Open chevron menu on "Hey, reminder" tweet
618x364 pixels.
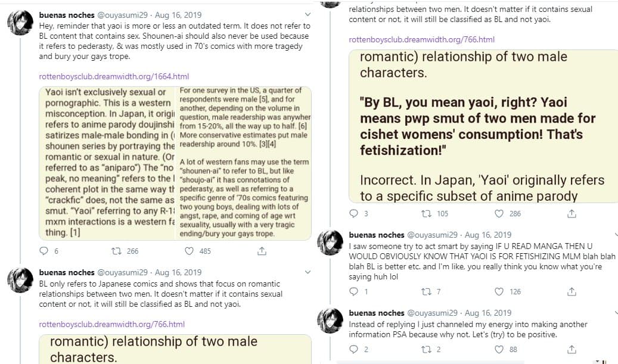point(308,15)
